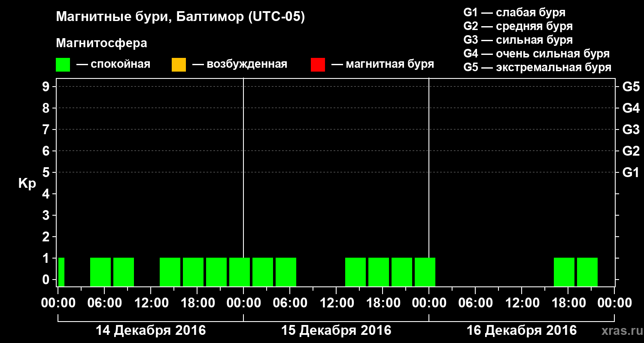Click the 18:00 time label of 16 Декабря
Image resolution: width=644 pixels, height=343 pixels.
tap(568, 303)
